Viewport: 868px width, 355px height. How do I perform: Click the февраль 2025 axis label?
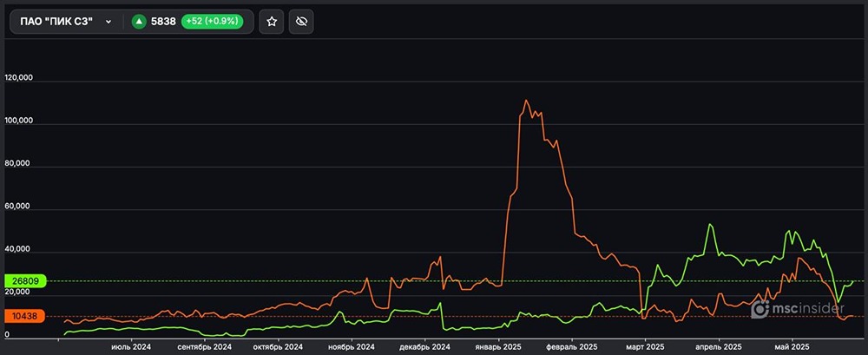click(572, 346)
